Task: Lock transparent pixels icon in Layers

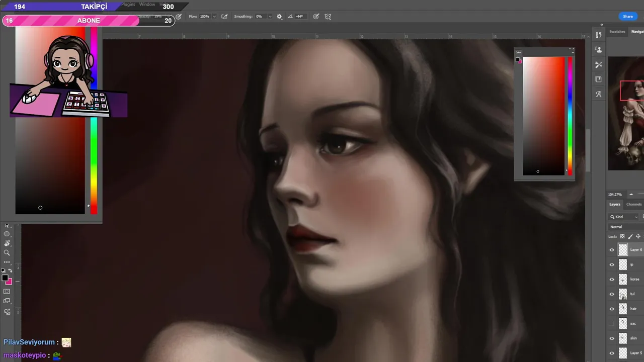Action: click(622, 236)
